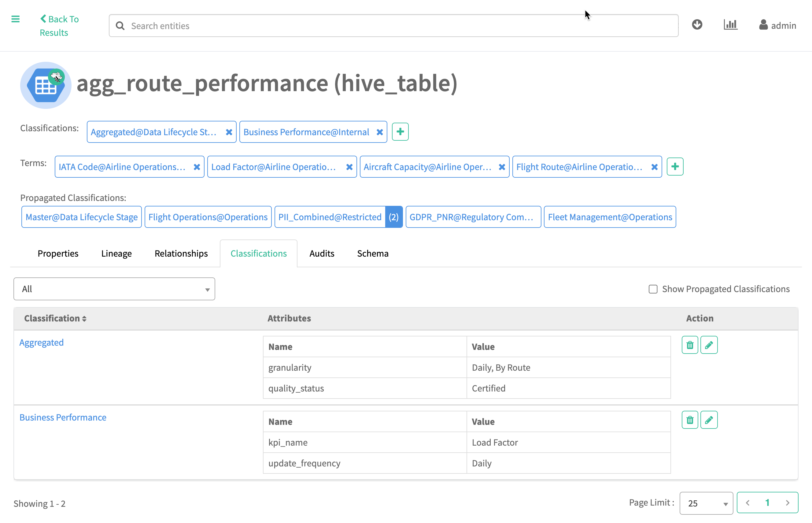Edit the Aggregated classification attributes
812x523 pixels.
point(709,345)
